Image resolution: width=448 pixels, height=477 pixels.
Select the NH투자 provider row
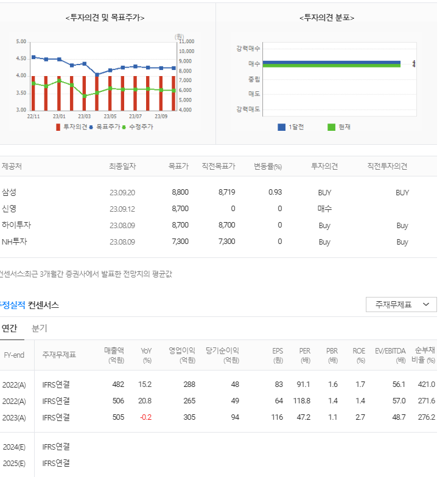click(x=219, y=242)
